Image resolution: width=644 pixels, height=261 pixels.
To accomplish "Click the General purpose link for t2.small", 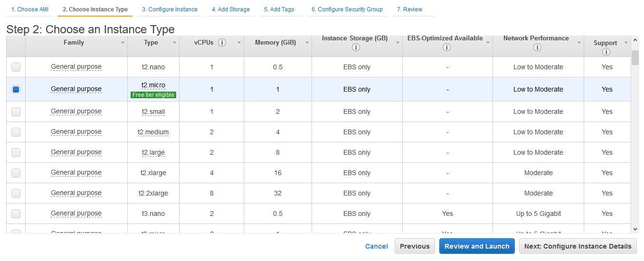I will [x=76, y=112].
